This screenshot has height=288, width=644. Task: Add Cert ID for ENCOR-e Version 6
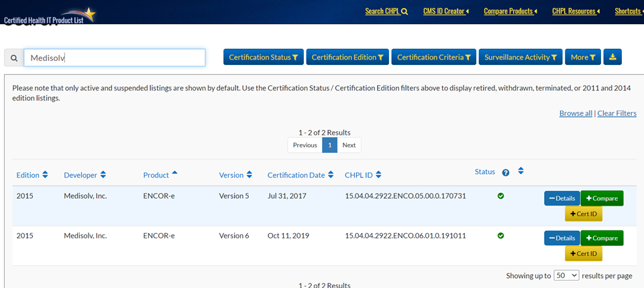coord(584,254)
